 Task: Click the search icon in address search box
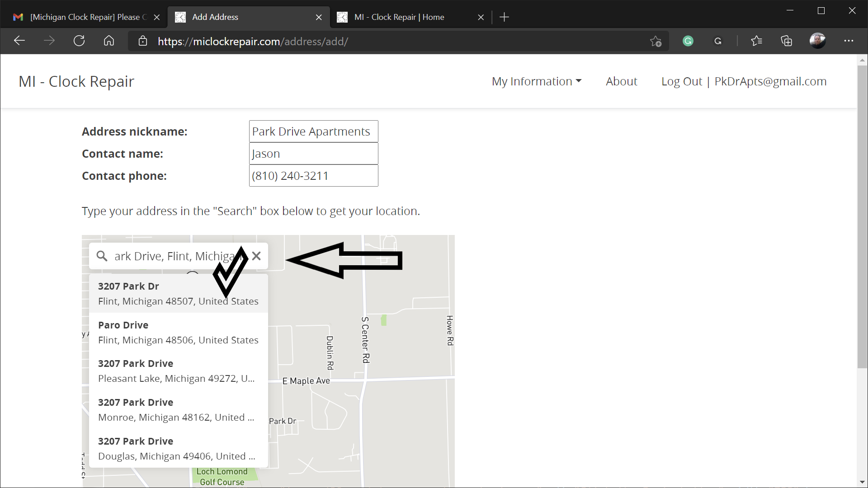pyautogui.click(x=101, y=256)
